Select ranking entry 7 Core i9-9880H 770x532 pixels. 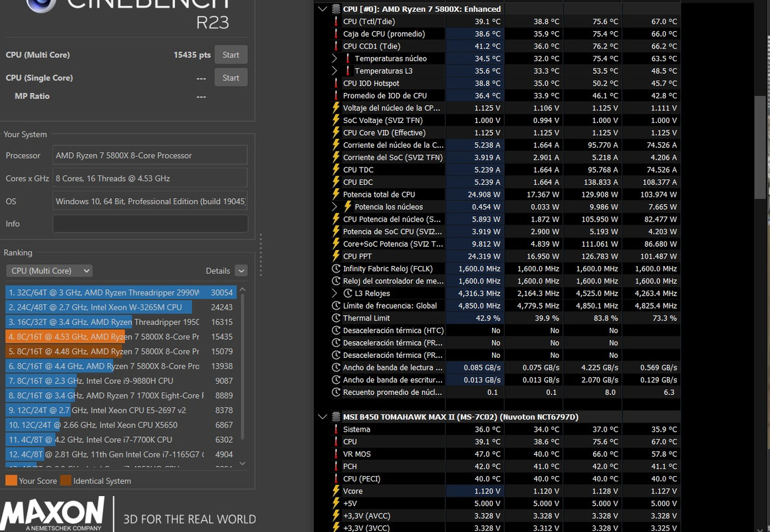click(121, 380)
